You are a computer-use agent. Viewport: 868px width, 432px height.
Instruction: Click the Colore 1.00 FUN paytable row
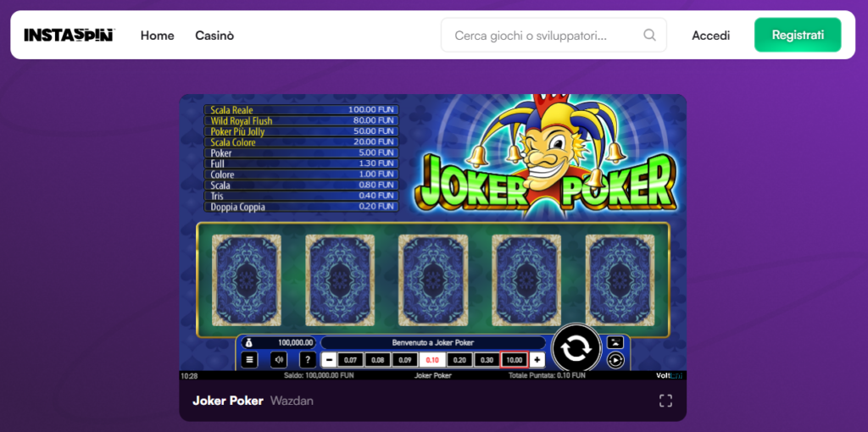301,174
